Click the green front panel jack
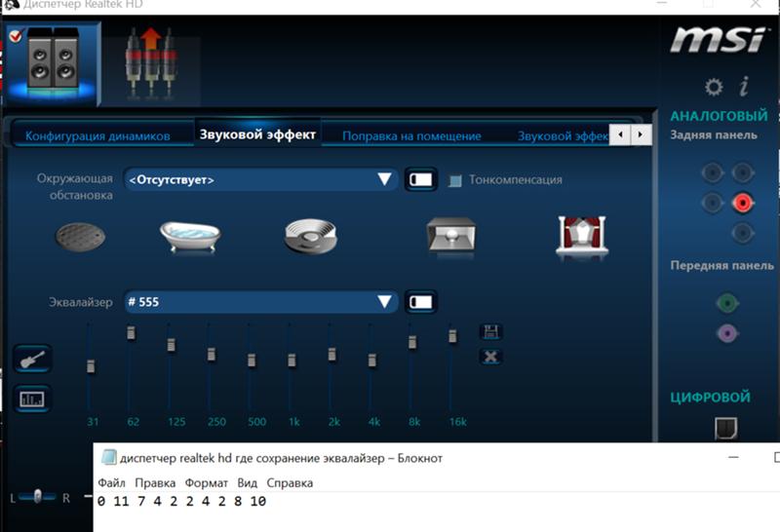The image size is (780, 532). tap(726, 302)
